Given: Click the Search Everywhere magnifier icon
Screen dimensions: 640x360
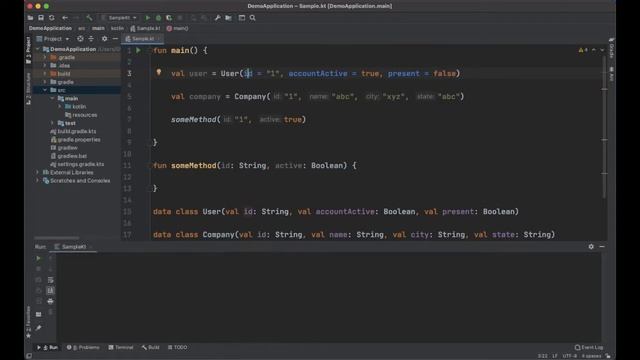Looking at the screenshot, I should point(253,18).
